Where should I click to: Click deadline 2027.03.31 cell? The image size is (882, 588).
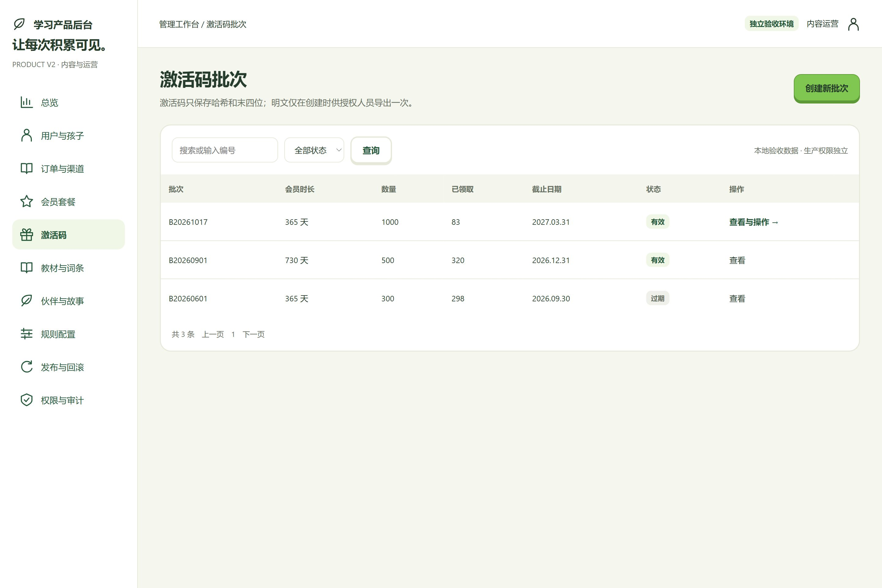pyautogui.click(x=551, y=222)
